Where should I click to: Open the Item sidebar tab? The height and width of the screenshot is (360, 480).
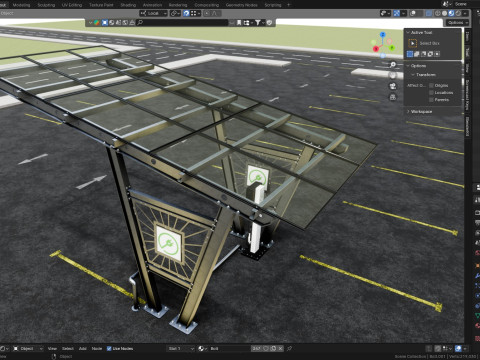click(467, 36)
